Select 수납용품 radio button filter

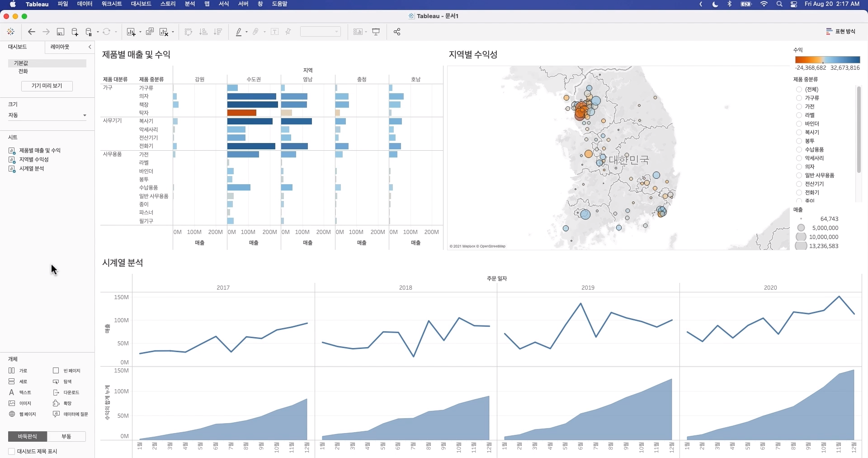tap(799, 150)
